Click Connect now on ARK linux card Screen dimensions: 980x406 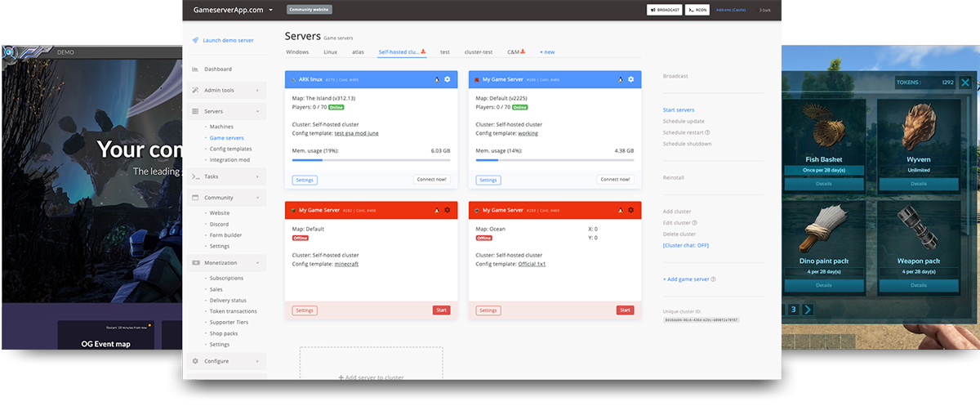tap(432, 179)
